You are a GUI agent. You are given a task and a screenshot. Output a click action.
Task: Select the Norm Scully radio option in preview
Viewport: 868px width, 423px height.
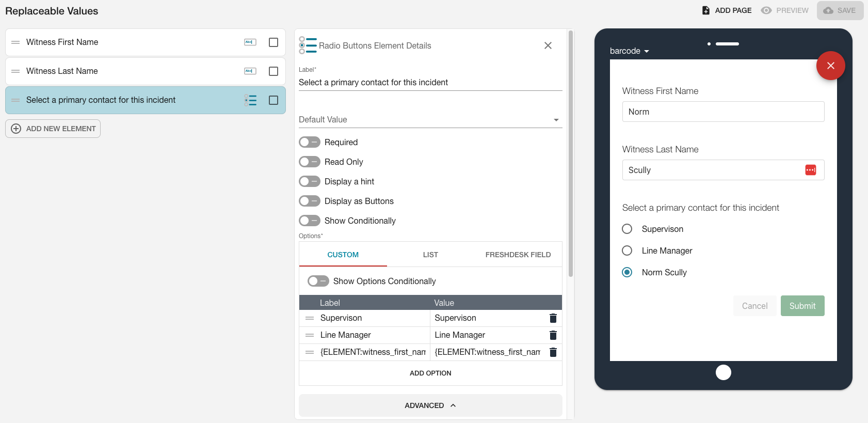[627, 272]
